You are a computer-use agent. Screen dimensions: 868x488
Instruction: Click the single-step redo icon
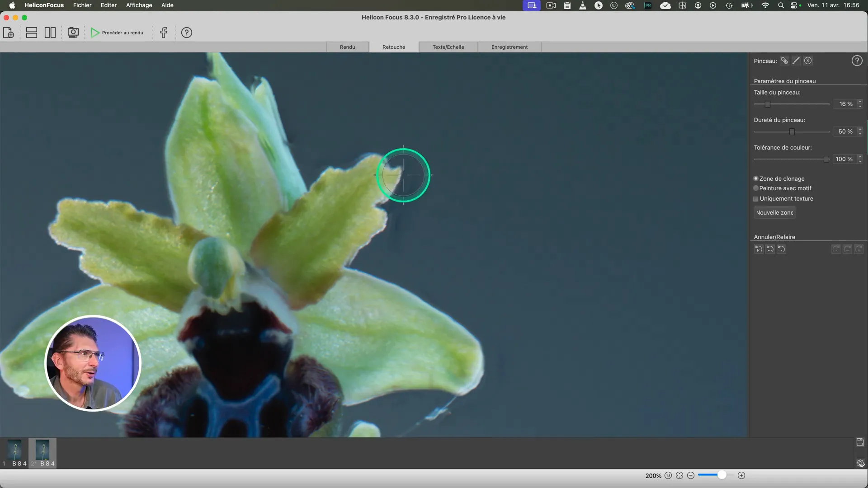point(836,249)
